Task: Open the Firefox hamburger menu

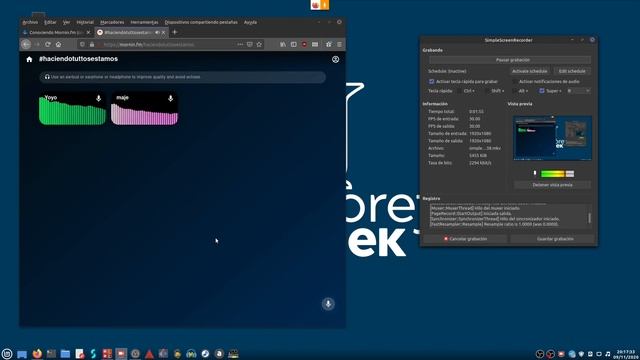Action: (x=339, y=44)
